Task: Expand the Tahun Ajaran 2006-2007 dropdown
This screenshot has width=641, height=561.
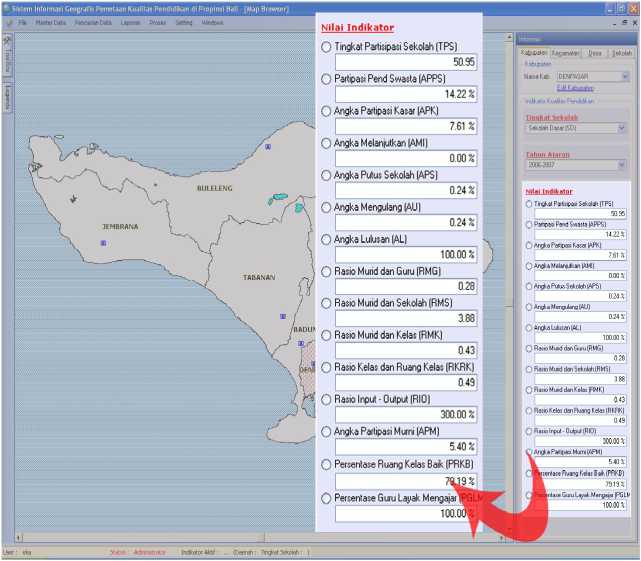Action: 622,165
